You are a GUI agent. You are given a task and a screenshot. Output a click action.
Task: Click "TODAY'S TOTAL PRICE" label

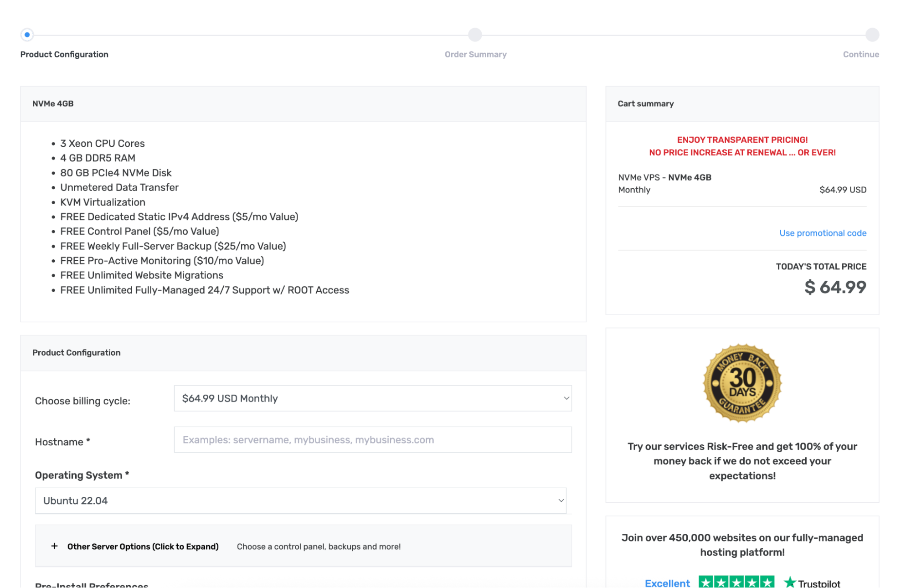pyautogui.click(x=821, y=267)
